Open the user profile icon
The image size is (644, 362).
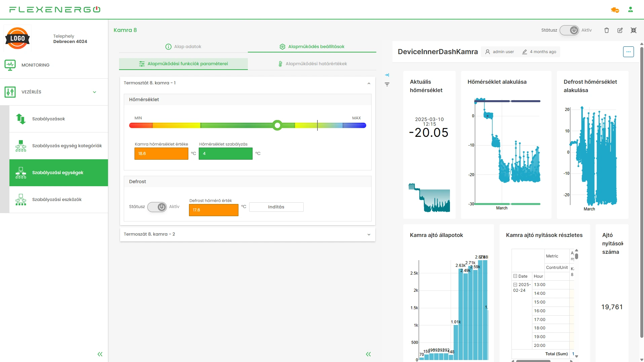pyautogui.click(x=631, y=10)
